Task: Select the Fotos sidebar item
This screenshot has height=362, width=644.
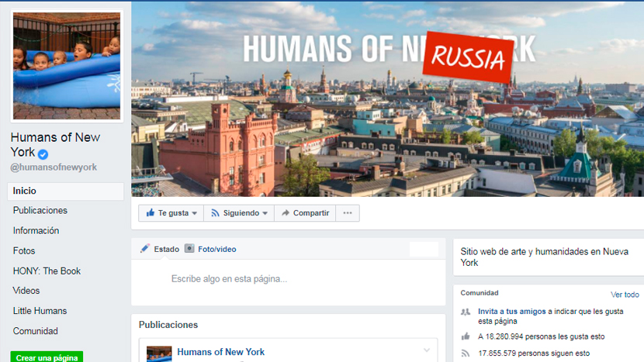Action: click(x=24, y=251)
